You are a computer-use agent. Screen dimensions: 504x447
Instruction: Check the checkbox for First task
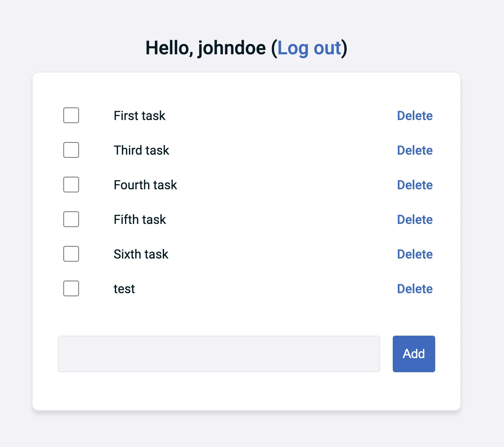(x=71, y=115)
